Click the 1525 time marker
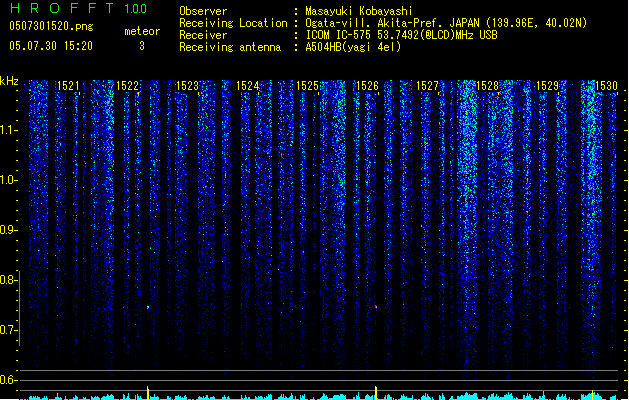 (307, 86)
